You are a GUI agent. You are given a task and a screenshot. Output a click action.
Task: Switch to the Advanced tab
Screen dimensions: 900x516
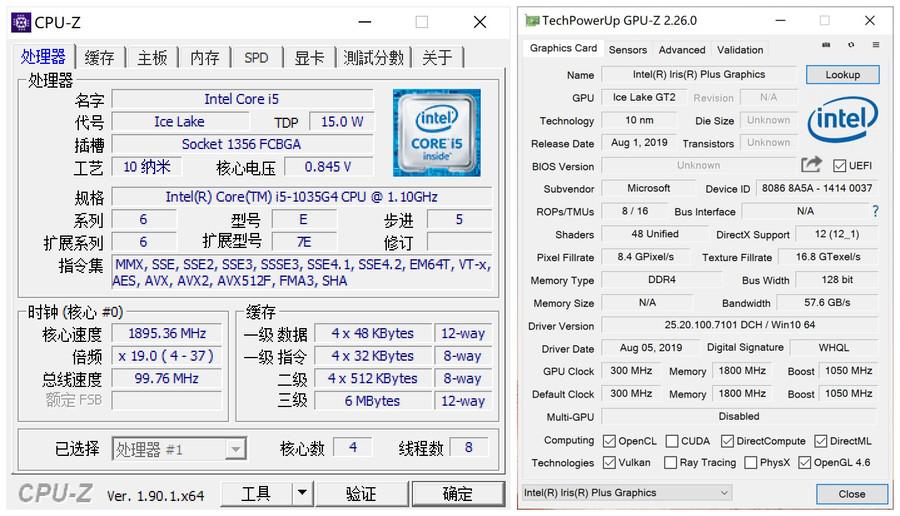click(682, 50)
